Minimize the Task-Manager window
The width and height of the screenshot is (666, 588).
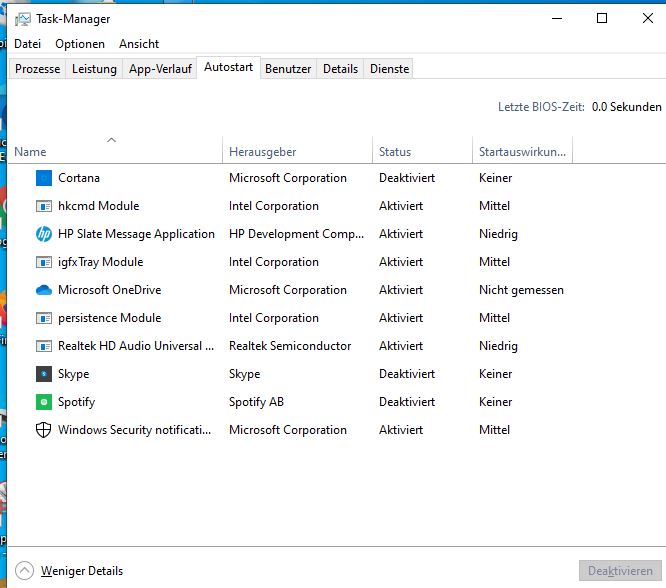(x=557, y=19)
